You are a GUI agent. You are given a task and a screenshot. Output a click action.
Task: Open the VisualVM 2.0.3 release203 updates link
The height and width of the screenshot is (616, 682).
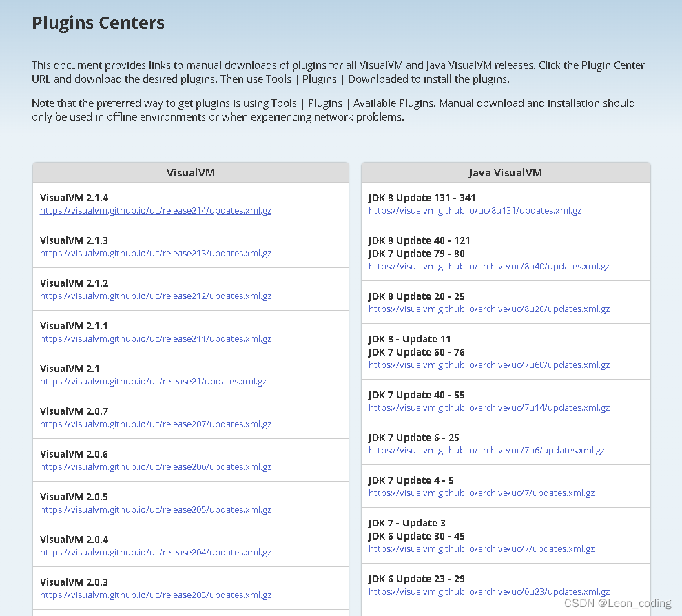coord(156,595)
